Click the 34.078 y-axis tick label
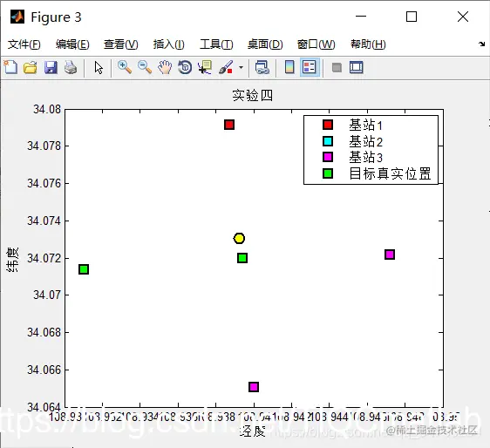 click(44, 146)
